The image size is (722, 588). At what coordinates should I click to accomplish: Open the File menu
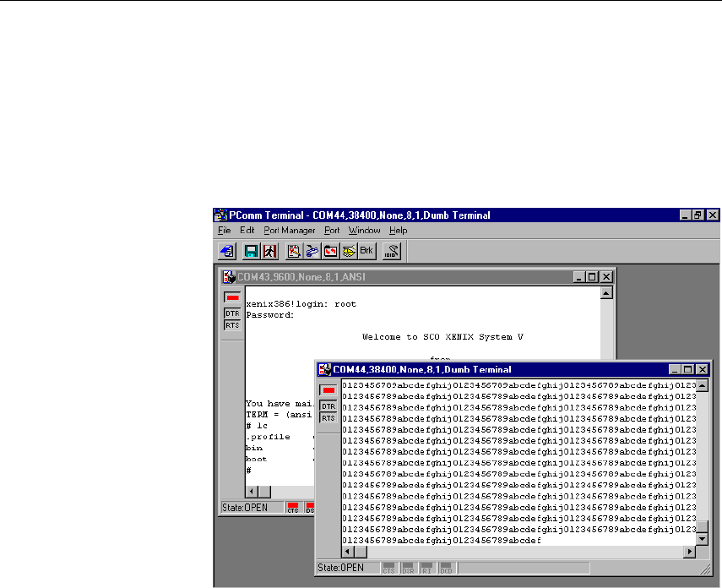click(225, 231)
